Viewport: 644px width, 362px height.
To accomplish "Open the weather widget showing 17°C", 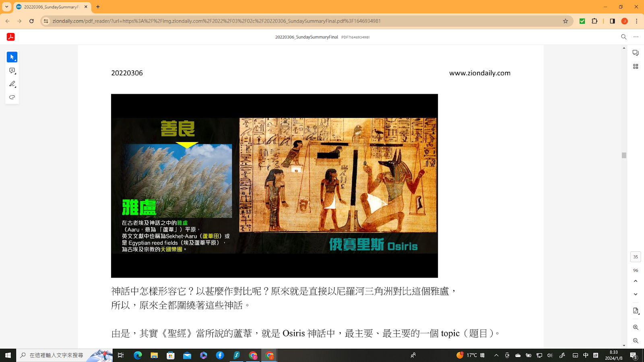I will click(470, 355).
